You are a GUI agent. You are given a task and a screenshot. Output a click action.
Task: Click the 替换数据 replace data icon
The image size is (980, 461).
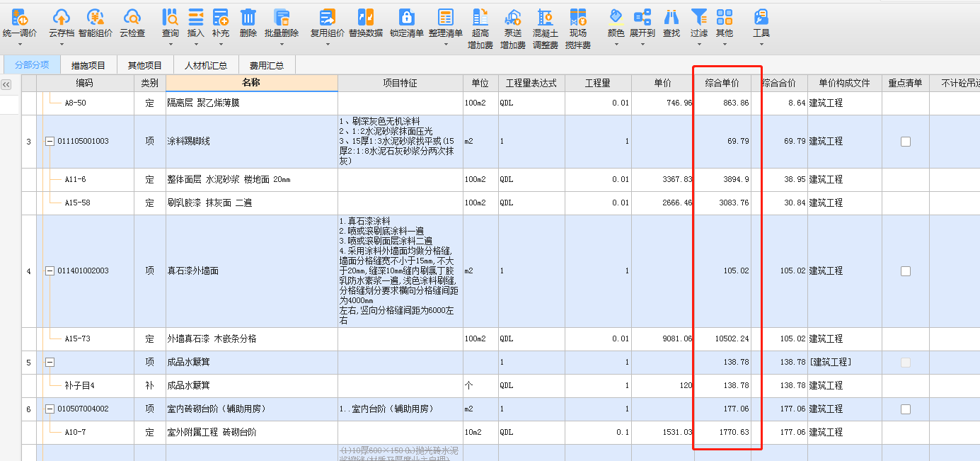pyautogui.click(x=366, y=17)
